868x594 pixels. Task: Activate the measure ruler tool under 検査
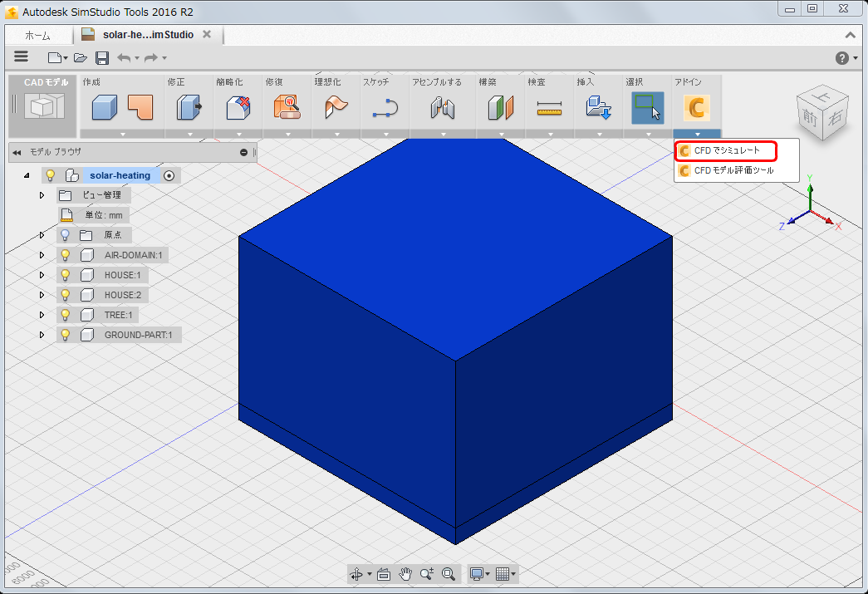click(550, 109)
